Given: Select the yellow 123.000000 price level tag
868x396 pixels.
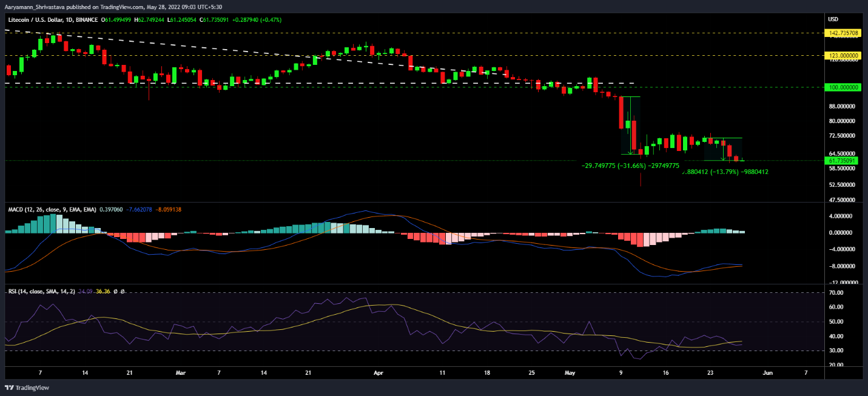Looking at the screenshot, I should click(x=844, y=55).
